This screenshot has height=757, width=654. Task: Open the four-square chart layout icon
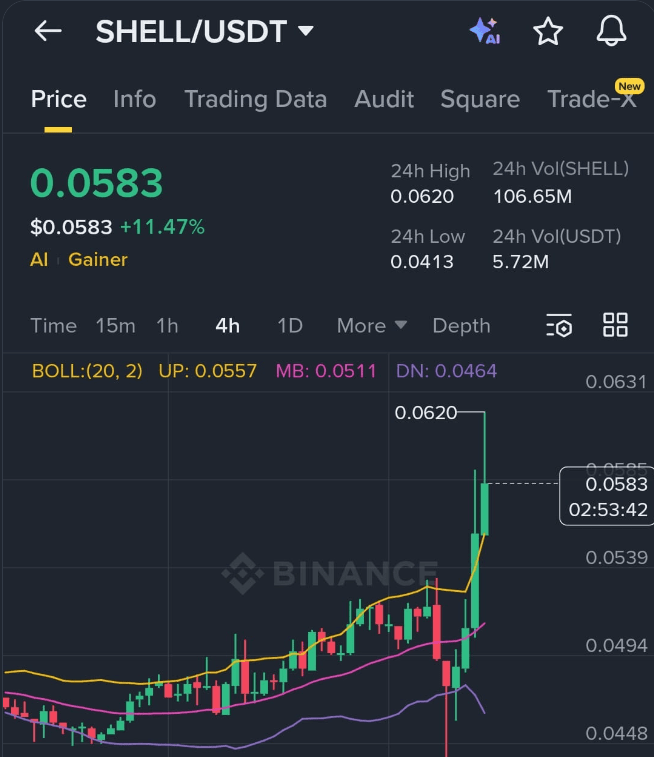pos(615,325)
